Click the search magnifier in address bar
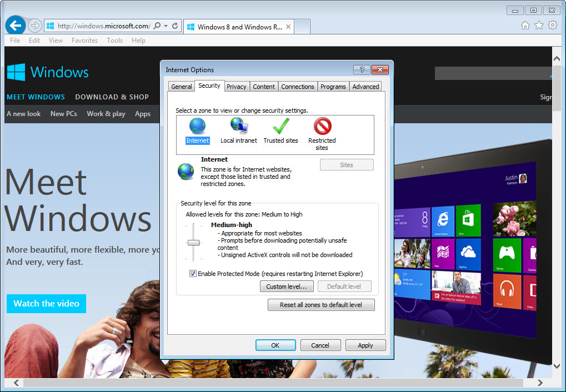 point(157,26)
